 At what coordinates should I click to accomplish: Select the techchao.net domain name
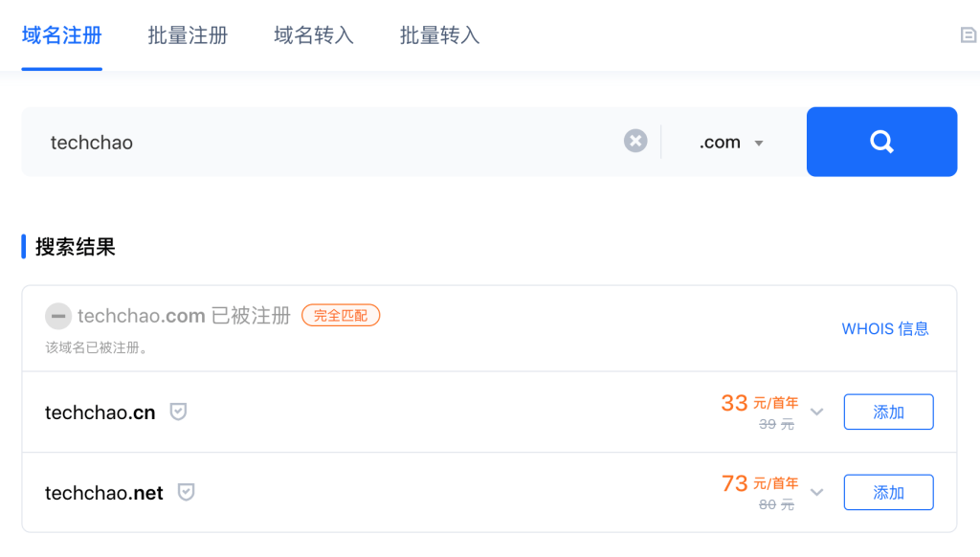103,493
